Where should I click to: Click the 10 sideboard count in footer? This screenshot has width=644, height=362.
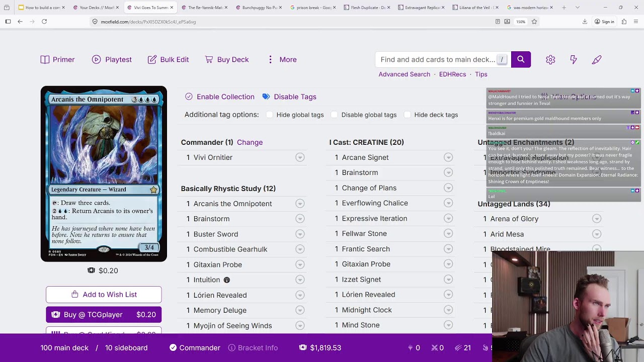coord(126,348)
